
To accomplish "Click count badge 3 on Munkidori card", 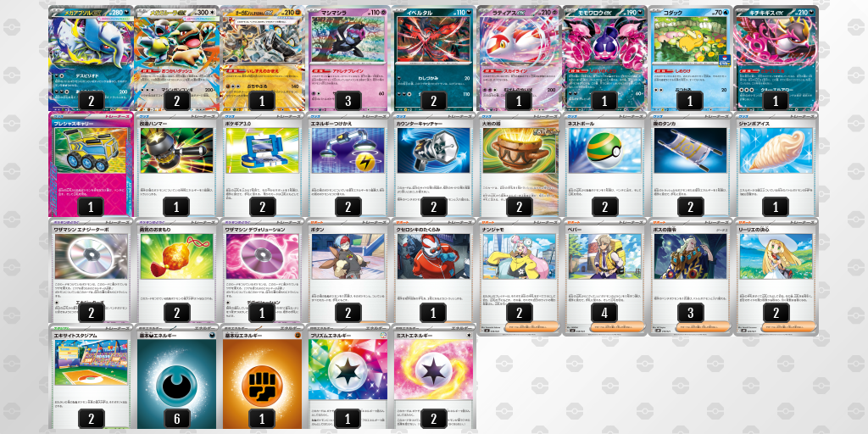I will click(348, 101).
